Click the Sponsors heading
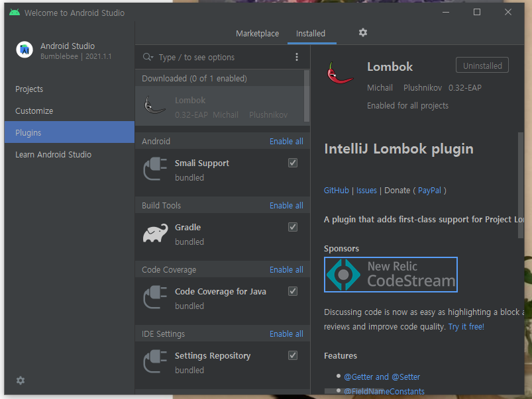This screenshot has width=532, height=399. coord(341,249)
